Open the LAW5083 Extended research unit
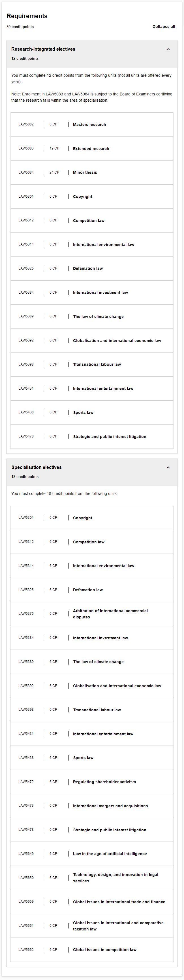The image size is (184, 980). [92, 148]
